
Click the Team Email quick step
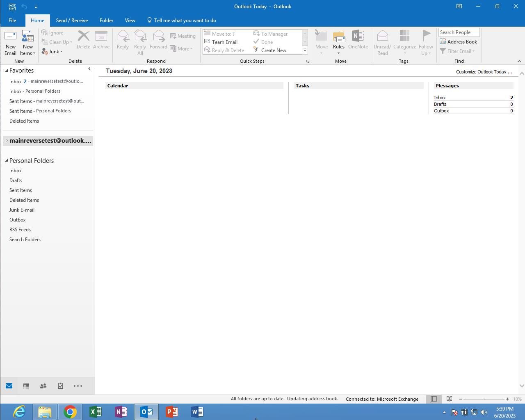click(224, 42)
